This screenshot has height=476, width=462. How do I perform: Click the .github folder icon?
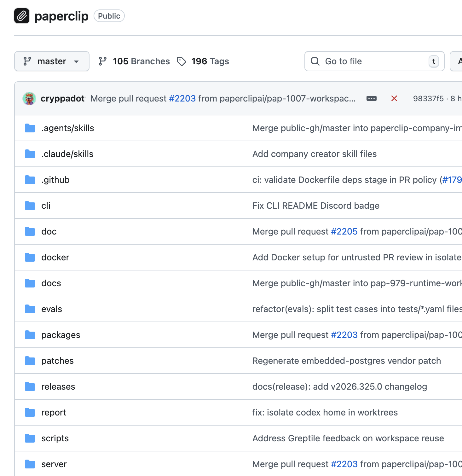click(30, 180)
